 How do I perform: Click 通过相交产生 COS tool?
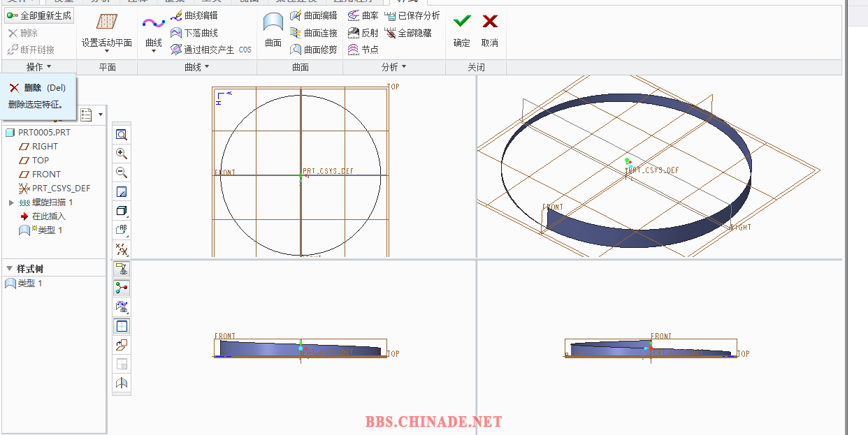pos(211,50)
